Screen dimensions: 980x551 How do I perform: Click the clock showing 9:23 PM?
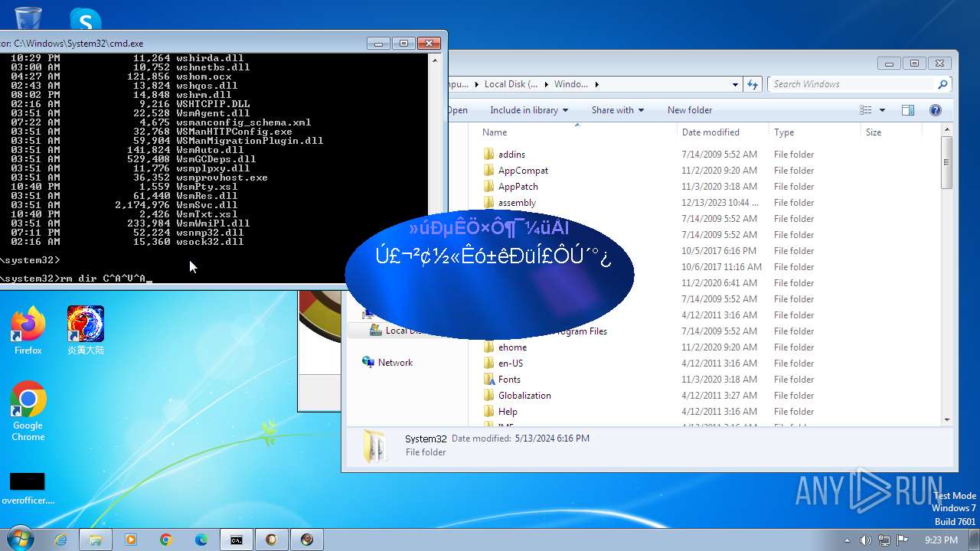coord(941,540)
